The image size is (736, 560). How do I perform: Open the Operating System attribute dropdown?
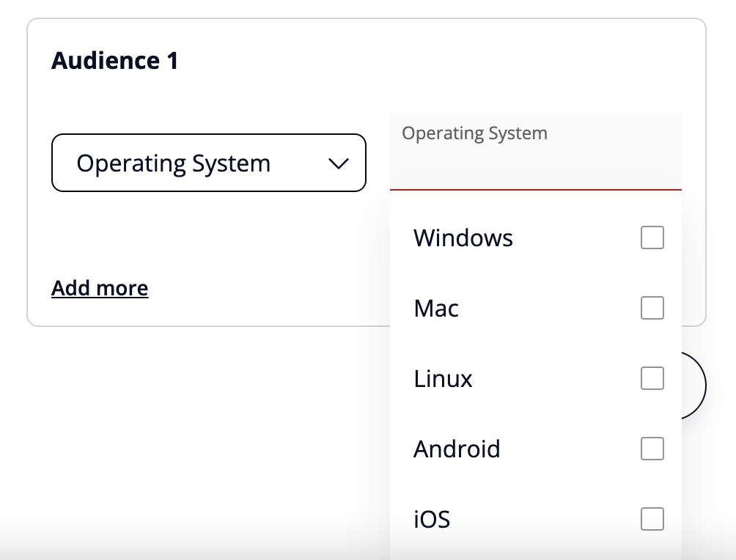(208, 163)
